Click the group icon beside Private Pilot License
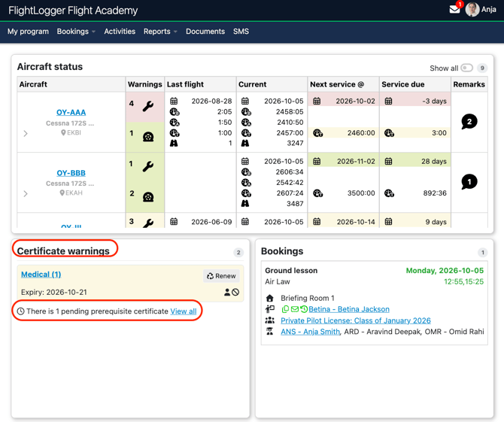The height and width of the screenshot is (422, 504). point(270,320)
